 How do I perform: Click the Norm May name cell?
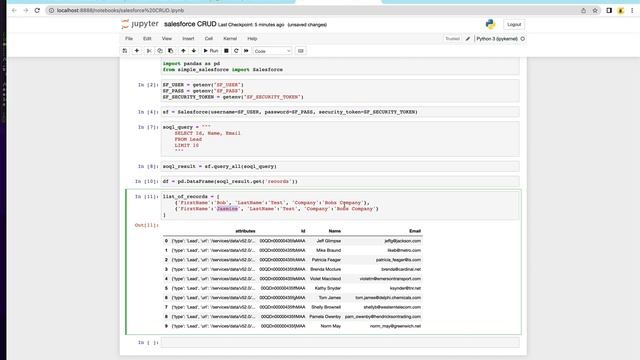[331, 326]
